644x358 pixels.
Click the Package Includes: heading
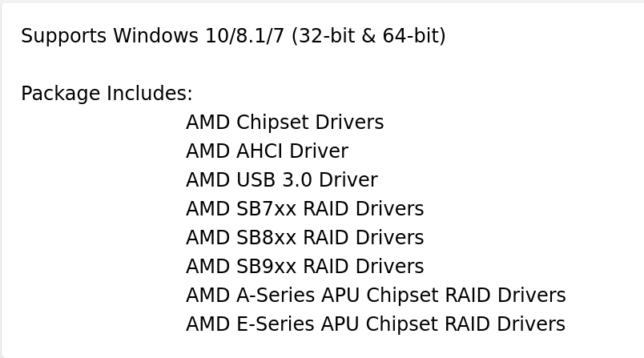107,94
